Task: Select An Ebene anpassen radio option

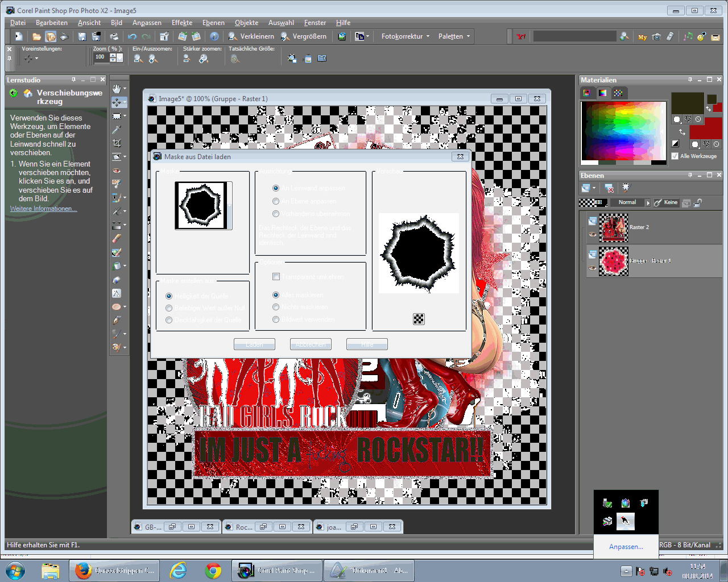Action: tap(276, 201)
